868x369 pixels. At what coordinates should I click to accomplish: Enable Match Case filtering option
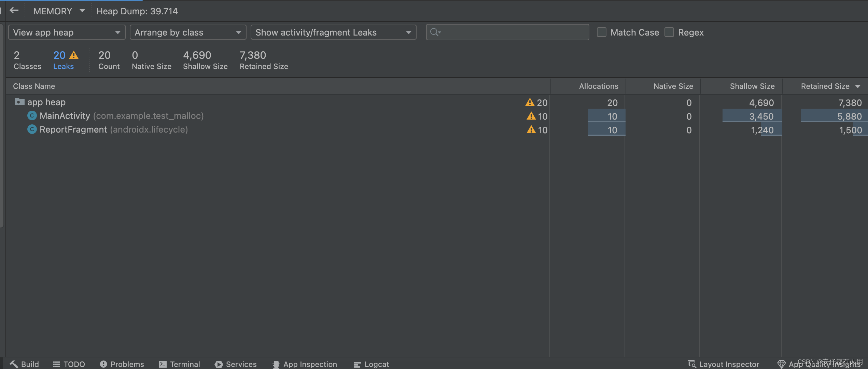click(601, 31)
